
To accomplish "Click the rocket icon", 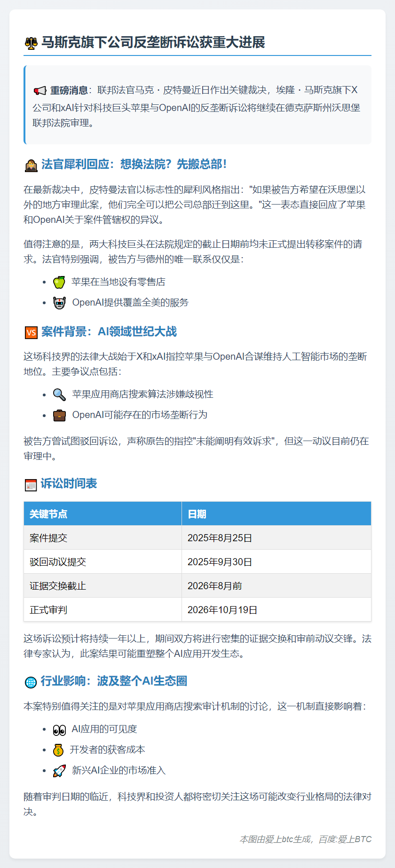I will pyautogui.click(x=59, y=771).
